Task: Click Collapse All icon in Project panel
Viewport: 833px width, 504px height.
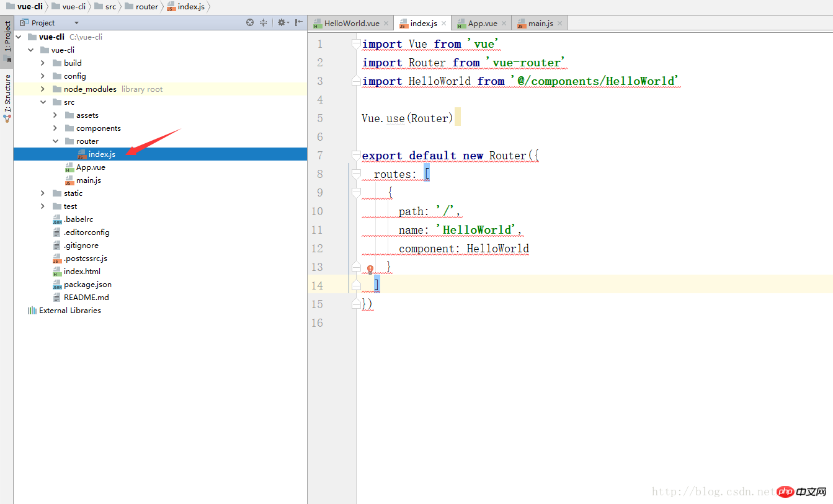Action: click(x=264, y=22)
